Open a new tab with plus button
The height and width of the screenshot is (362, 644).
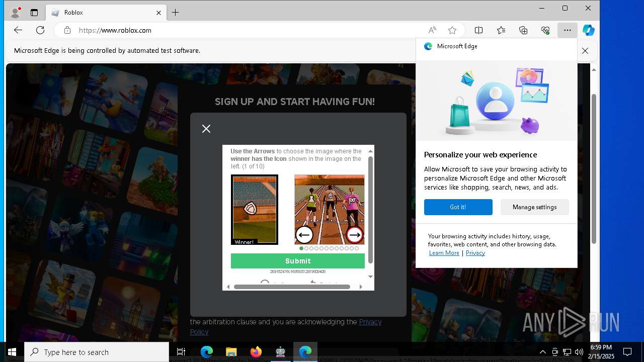pos(175,13)
